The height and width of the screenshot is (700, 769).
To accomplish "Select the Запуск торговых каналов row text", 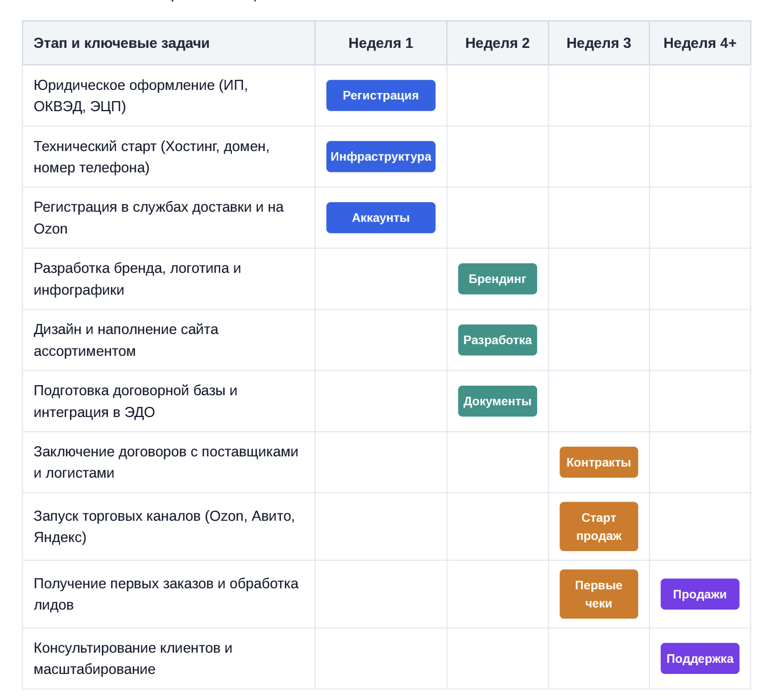I will click(x=164, y=527).
